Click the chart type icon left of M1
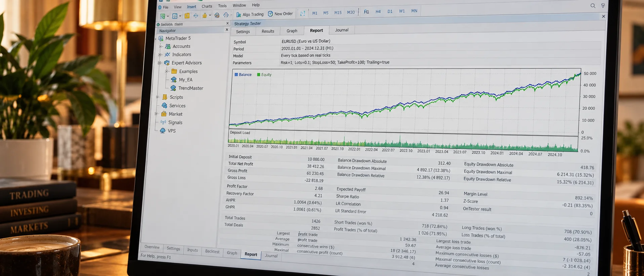The image size is (644, 276). pos(303,13)
